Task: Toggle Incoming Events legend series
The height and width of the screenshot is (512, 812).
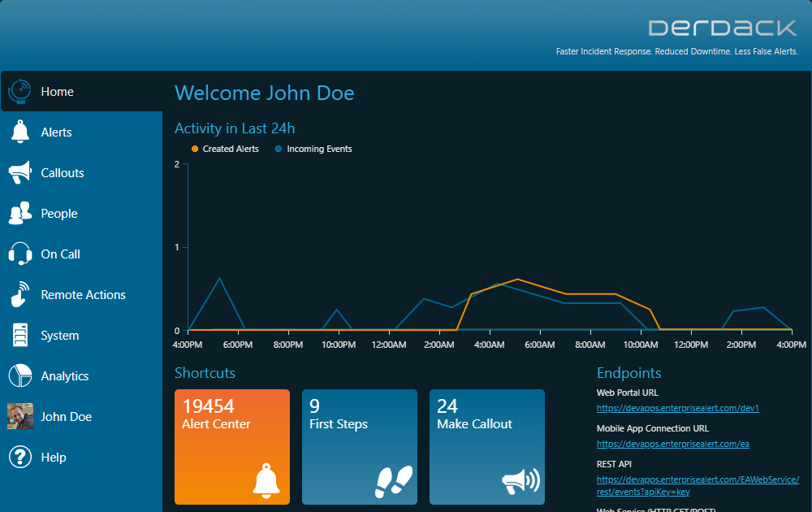Action: pos(313,149)
